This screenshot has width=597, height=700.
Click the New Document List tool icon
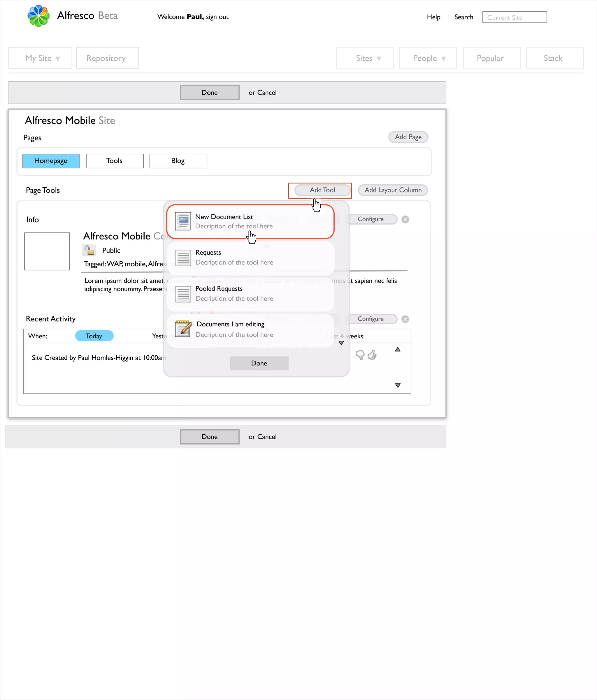[x=183, y=222]
